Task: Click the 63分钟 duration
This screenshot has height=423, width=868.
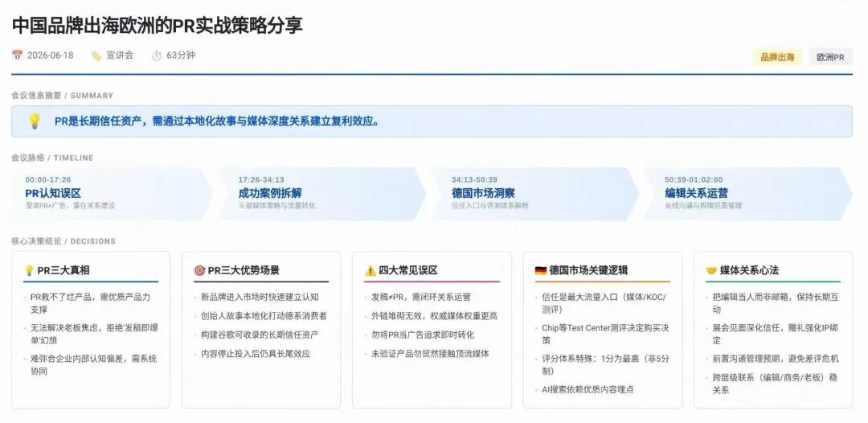Action: tap(181, 55)
